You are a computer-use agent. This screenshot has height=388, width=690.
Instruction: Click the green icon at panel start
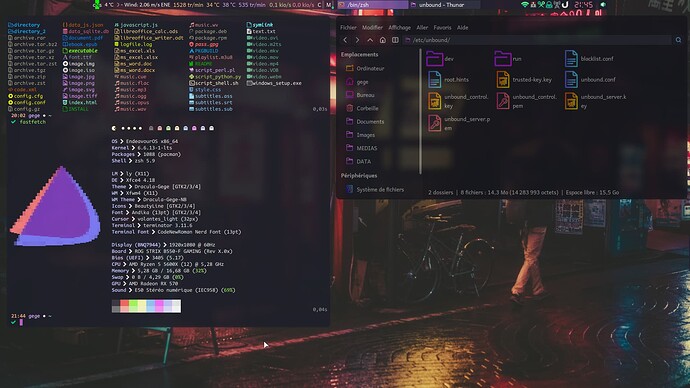point(97,5)
